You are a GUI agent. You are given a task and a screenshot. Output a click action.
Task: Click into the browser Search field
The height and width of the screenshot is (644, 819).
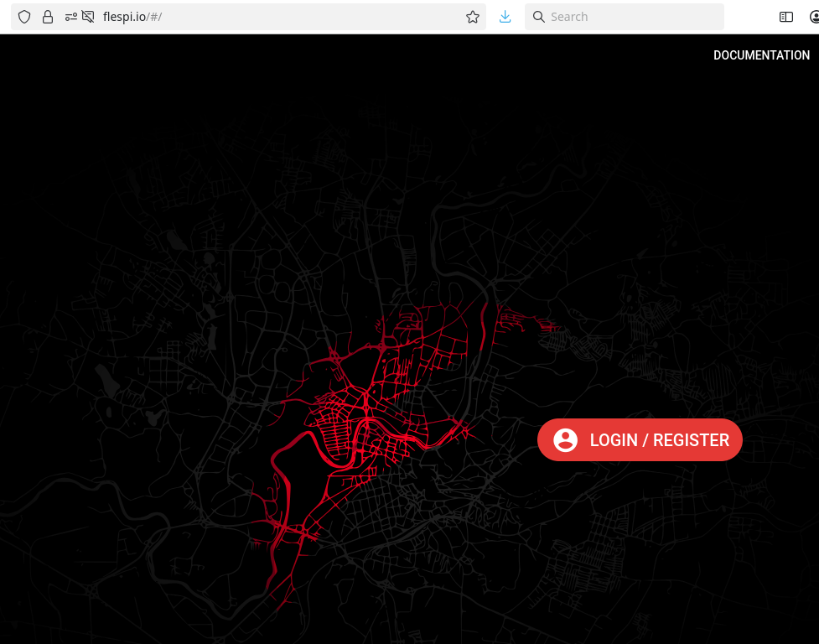[x=625, y=17]
